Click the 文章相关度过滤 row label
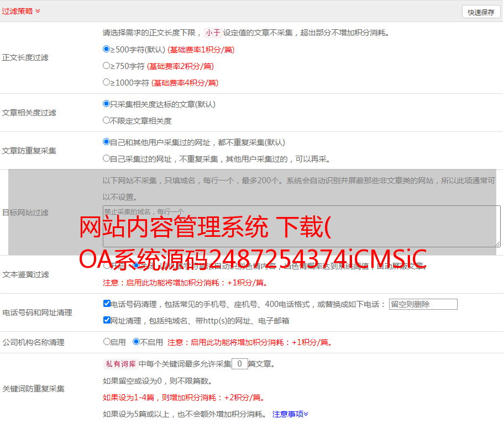 [29, 113]
